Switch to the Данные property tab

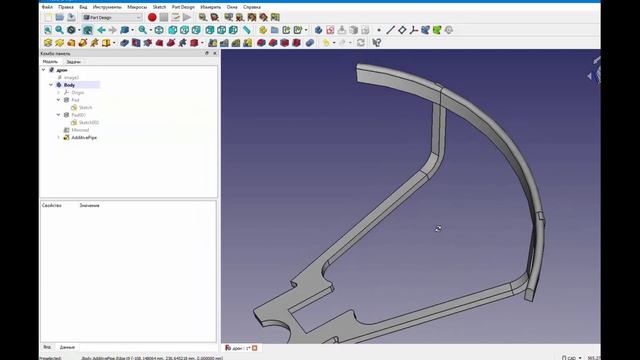tap(67, 347)
